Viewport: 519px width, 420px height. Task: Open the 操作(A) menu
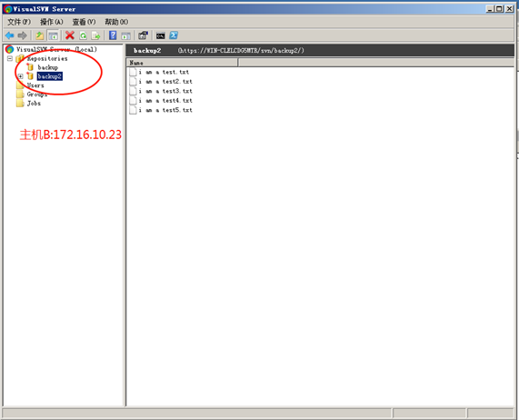(51, 22)
